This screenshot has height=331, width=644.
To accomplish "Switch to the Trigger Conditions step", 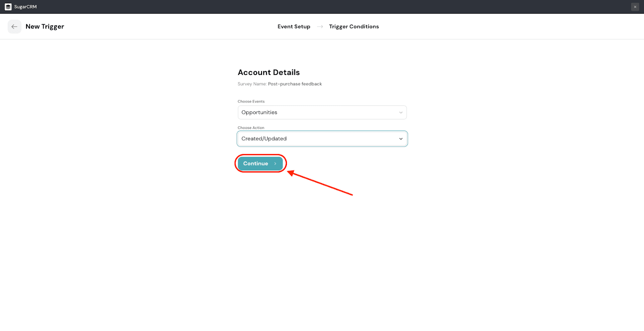I will [354, 27].
